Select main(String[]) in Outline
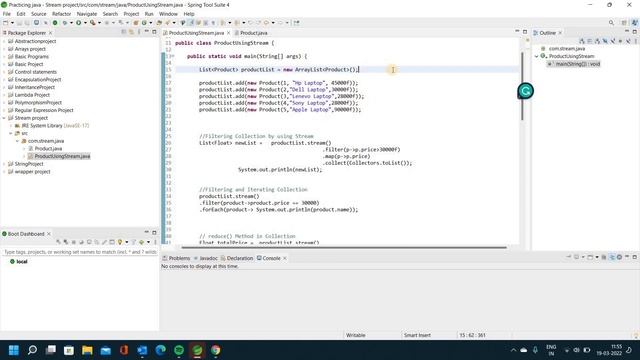This screenshot has width=640, height=360. click(574, 64)
